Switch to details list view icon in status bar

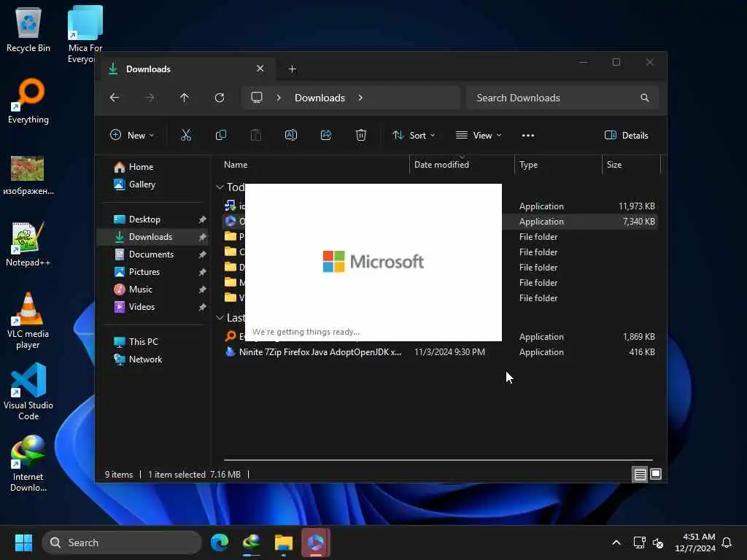click(x=640, y=474)
